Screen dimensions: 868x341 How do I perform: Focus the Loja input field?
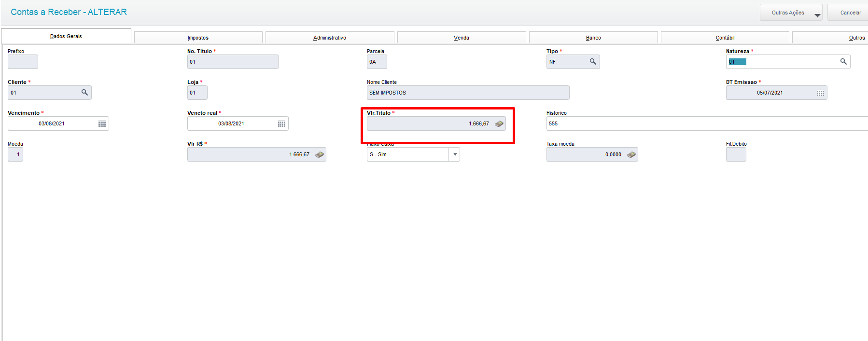coord(197,93)
